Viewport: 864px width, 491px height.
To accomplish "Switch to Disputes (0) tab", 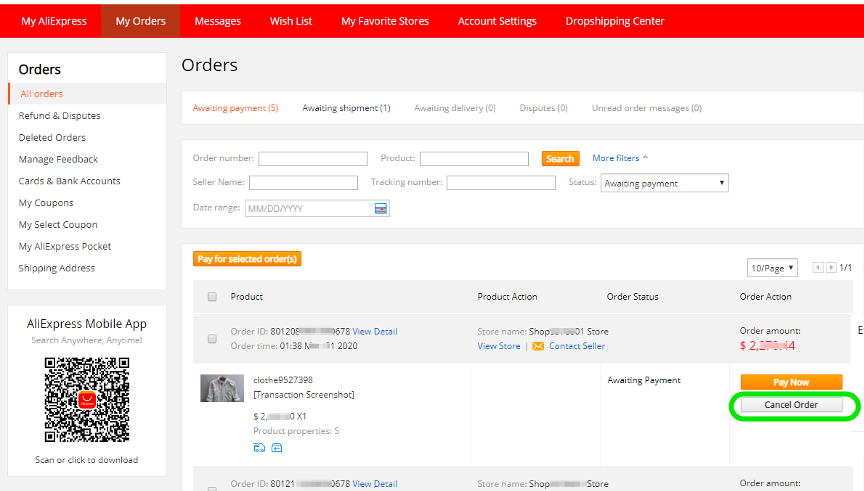I will (x=543, y=108).
